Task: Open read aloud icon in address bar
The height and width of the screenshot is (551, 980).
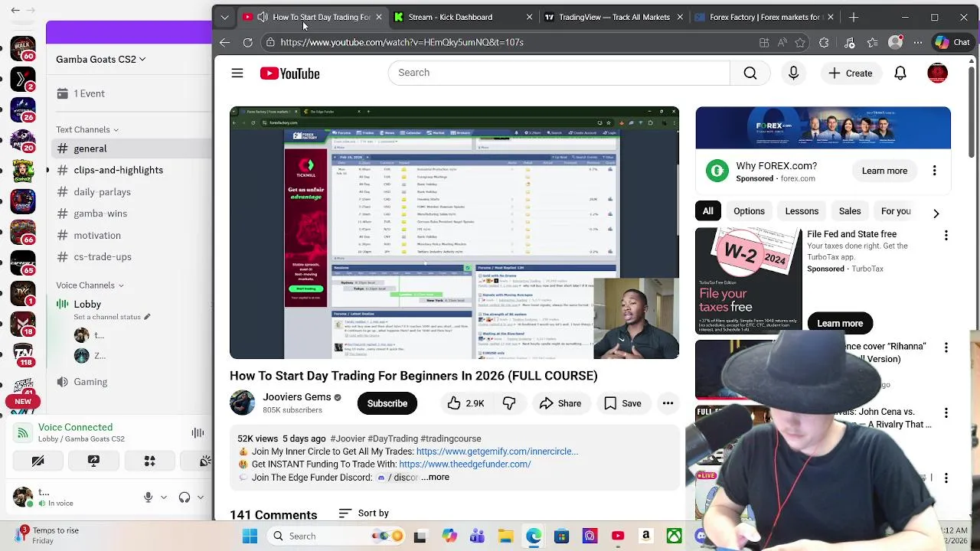Action: point(782,42)
